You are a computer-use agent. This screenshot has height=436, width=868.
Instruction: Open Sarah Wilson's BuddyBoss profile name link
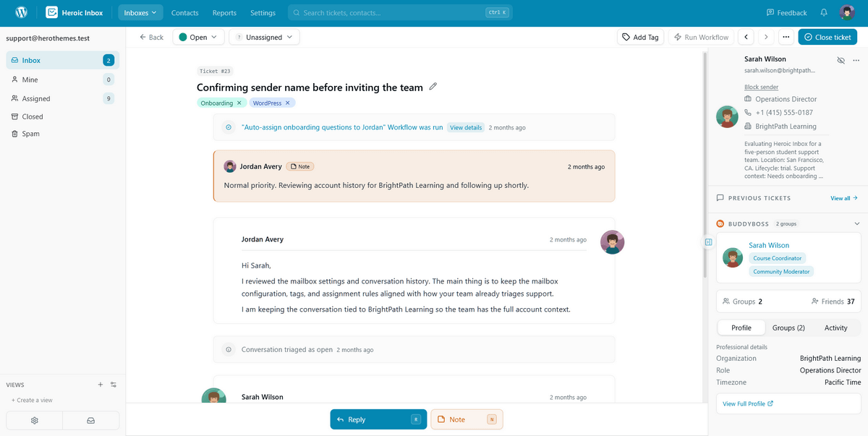[769, 245]
